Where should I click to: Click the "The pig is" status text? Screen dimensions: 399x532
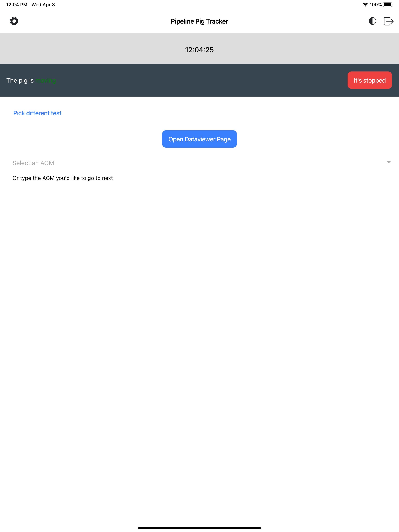tap(20, 80)
